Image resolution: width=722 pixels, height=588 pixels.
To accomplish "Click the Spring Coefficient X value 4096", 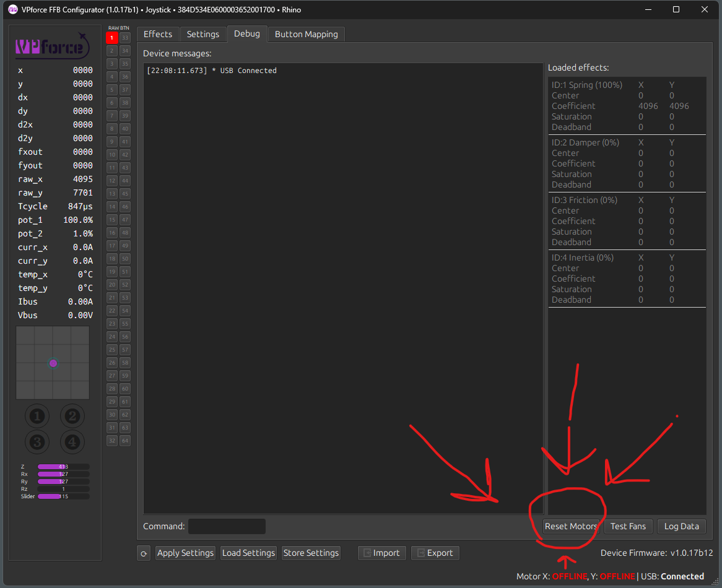I will pos(648,106).
